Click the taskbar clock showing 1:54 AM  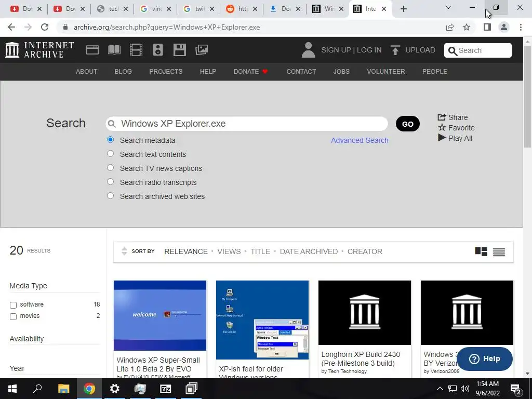coord(487,389)
